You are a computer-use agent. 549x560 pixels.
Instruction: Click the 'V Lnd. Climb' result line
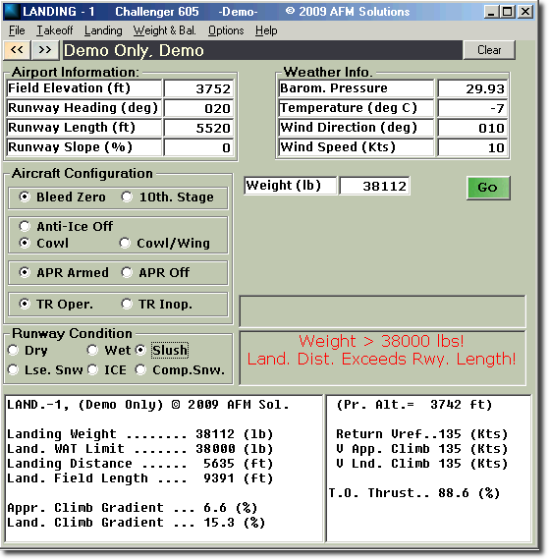point(422,464)
